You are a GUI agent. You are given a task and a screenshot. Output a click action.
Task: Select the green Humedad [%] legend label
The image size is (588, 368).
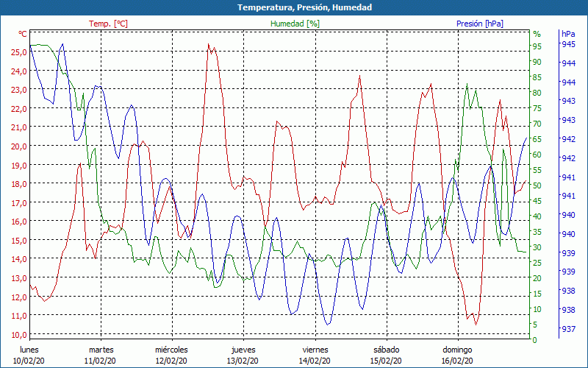[295, 24]
